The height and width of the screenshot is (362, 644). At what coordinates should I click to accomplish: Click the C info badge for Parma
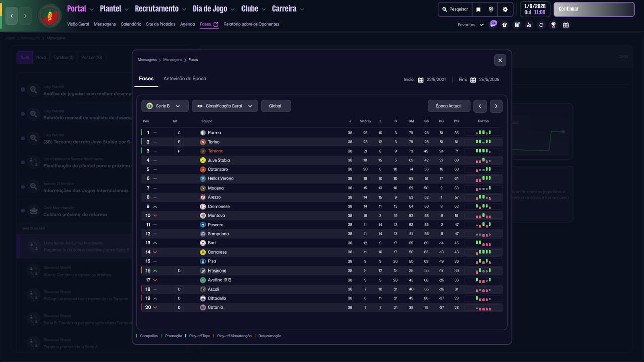click(x=179, y=133)
